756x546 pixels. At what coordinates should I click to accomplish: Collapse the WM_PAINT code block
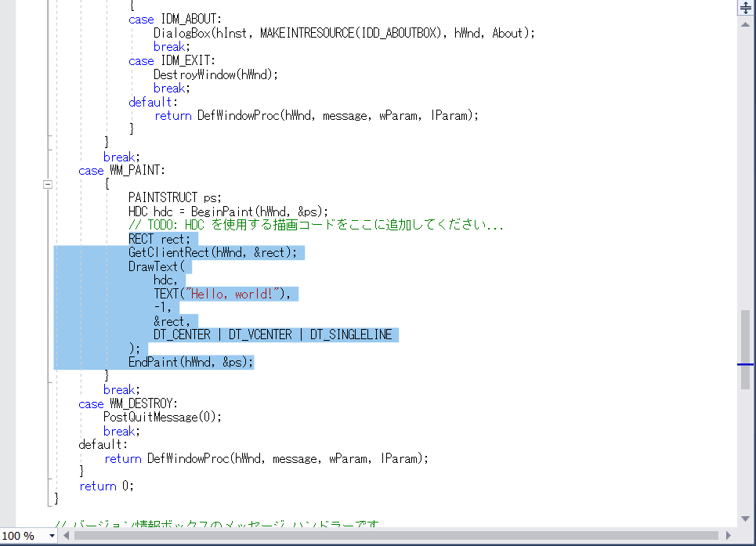[47, 184]
